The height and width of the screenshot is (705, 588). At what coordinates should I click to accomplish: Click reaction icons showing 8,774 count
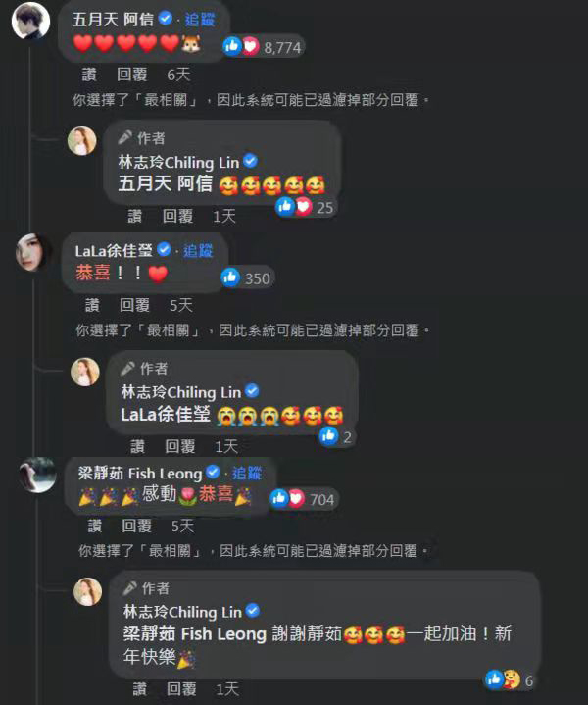[x=263, y=47]
